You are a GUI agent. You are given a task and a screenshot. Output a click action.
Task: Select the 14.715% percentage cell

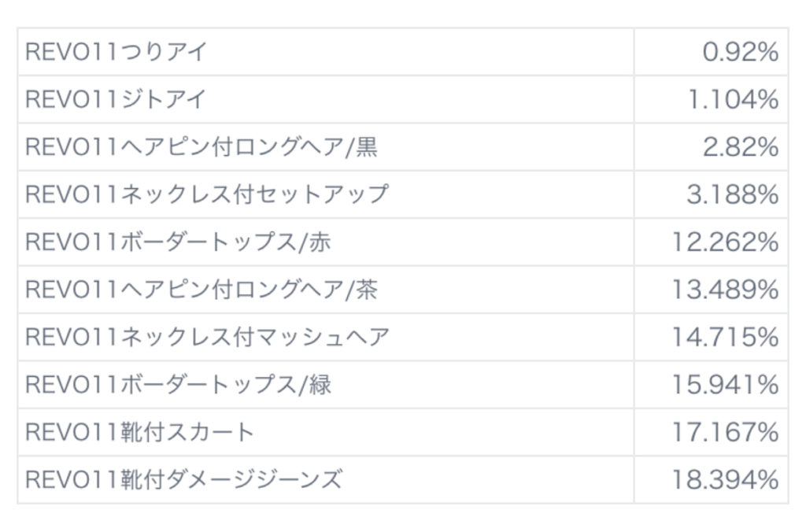(725, 337)
